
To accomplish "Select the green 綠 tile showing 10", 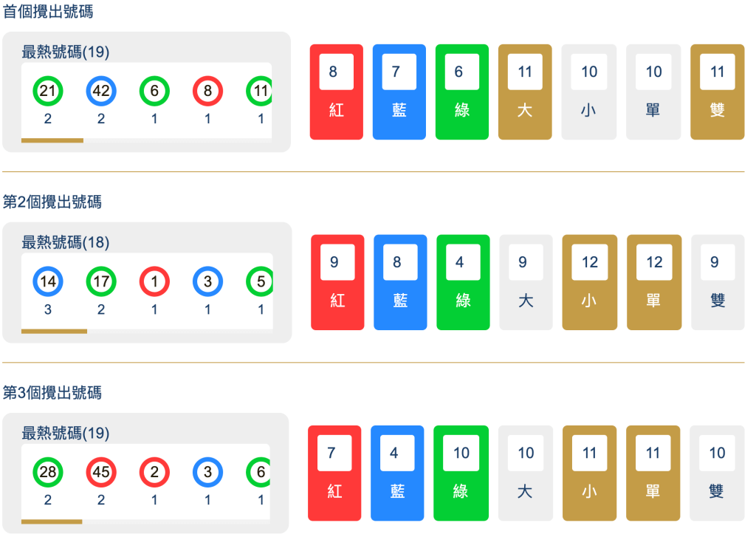I will click(x=461, y=473).
